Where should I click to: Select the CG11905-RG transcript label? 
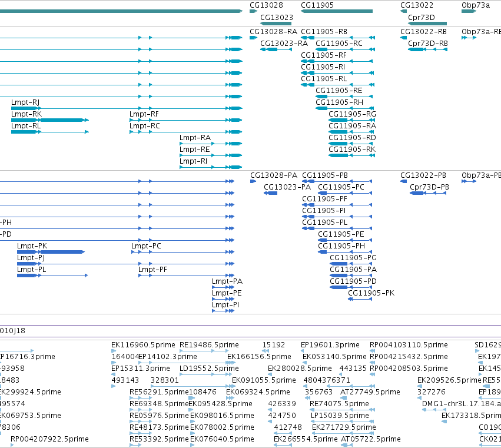tap(352, 114)
